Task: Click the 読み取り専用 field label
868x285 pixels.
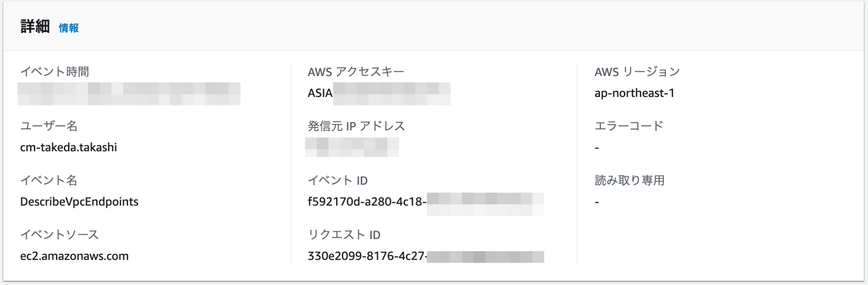Action: coord(630,180)
